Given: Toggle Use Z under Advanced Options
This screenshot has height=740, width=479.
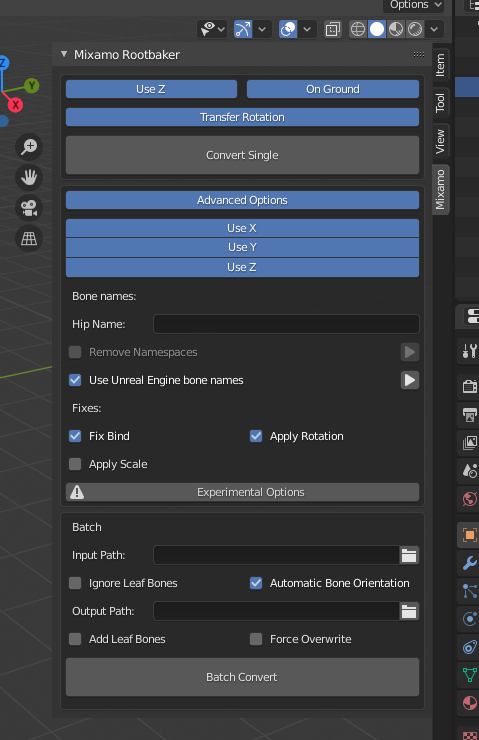Looking at the screenshot, I should pyautogui.click(x=242, y=267).
